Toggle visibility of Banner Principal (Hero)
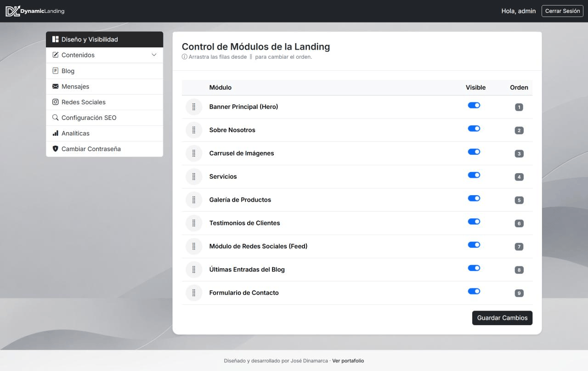 pos(474,105)
